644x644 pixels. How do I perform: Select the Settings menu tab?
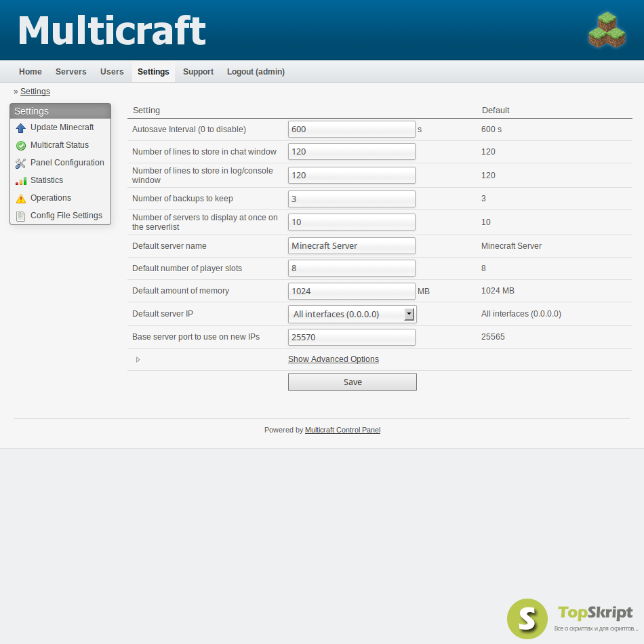(x=153, y=72)
